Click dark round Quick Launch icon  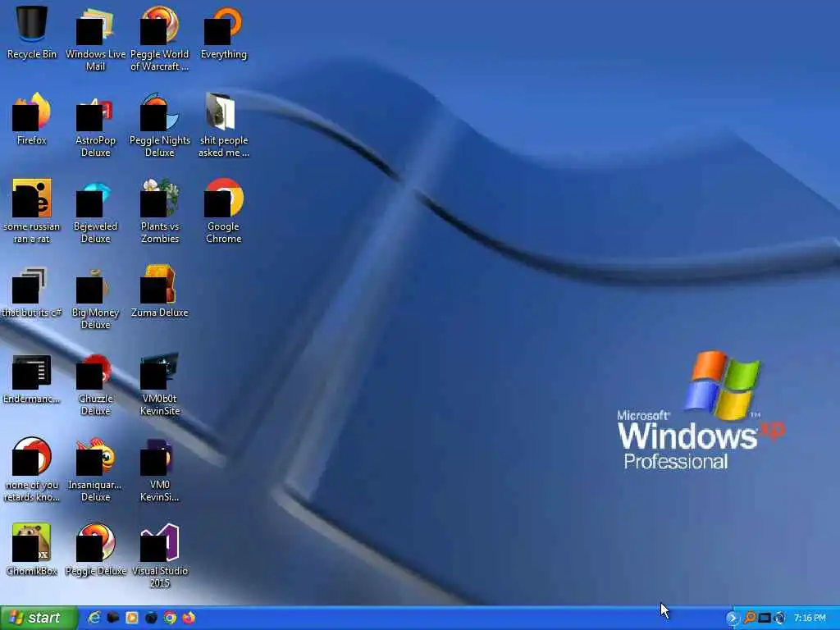coord(151,618)
